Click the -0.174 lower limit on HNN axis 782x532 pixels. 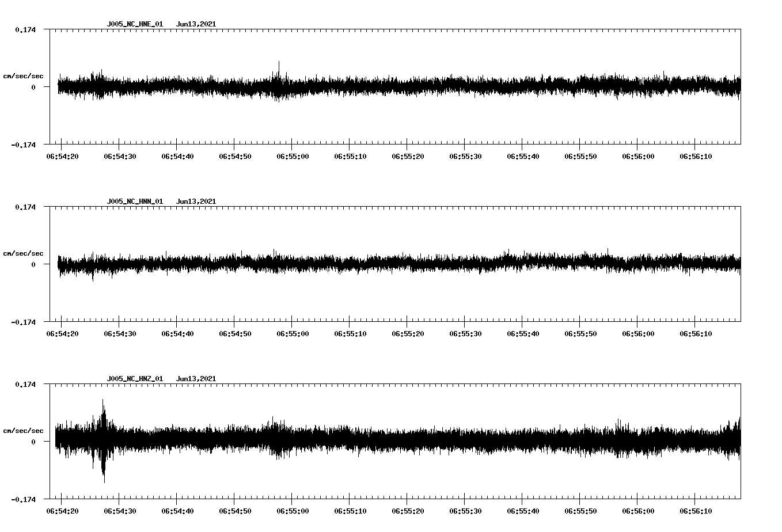tap(23, 322)
